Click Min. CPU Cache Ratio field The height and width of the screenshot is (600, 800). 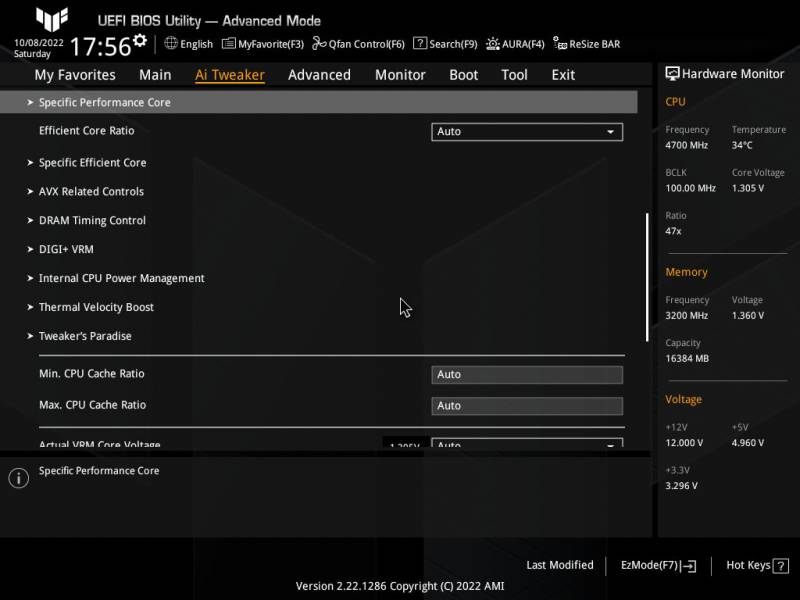pyautogui.click(x=527, y=374)
